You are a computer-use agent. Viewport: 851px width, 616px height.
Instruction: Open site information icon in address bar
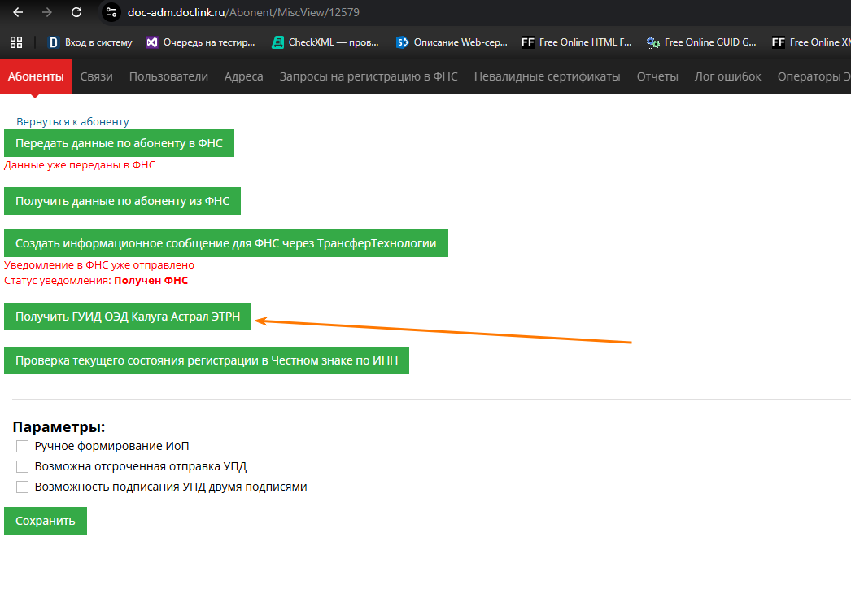click(111, 12)
